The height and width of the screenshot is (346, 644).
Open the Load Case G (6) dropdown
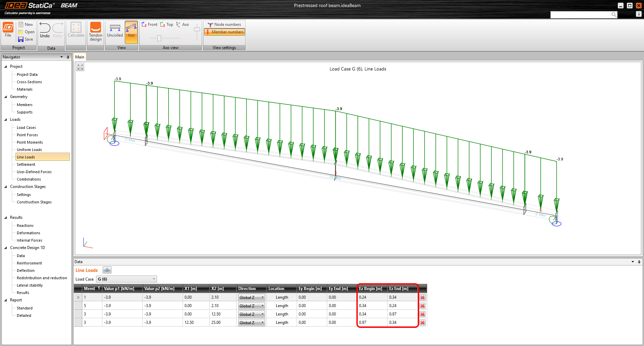127,279
